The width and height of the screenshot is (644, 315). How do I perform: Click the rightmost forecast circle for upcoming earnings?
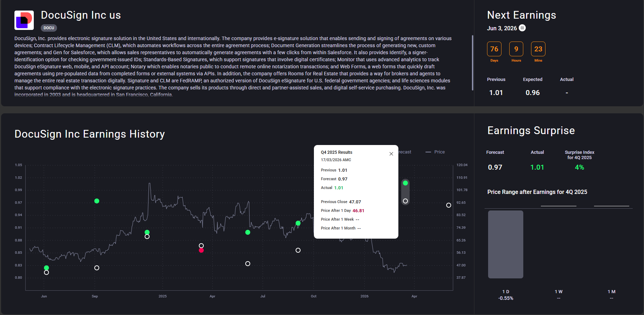[448, 205]
